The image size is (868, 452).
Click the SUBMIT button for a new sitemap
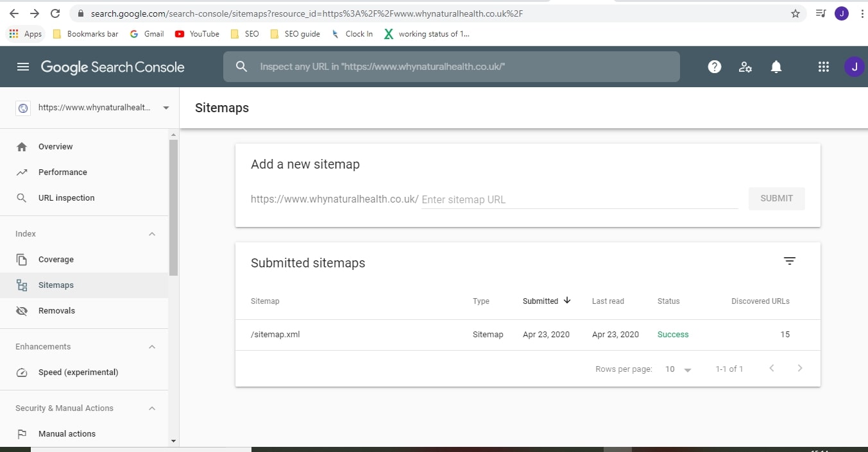point(776,198)
